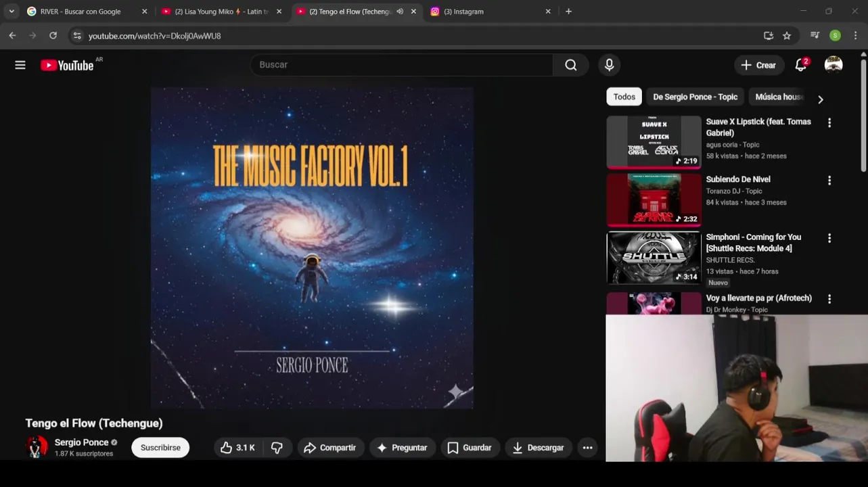Image resolution: width=868 pixels, height=487 pixels.
Task: Click the Descargar button
Action: (x=539, y=448)
